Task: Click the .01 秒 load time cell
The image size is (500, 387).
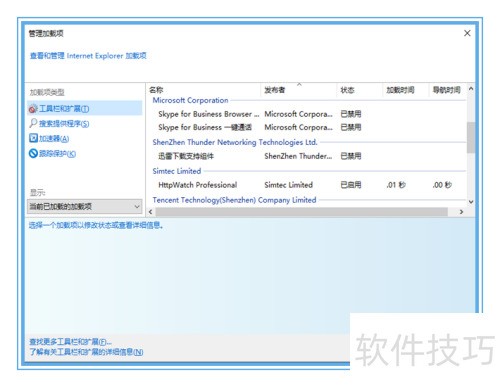Action: 396,185
